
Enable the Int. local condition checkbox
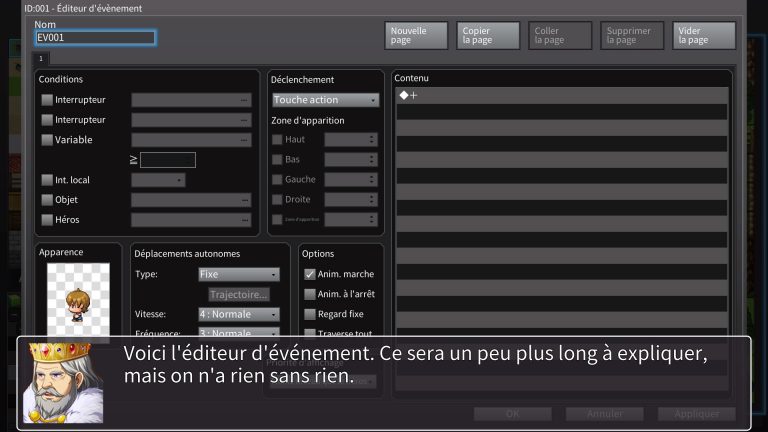[47, 180]
